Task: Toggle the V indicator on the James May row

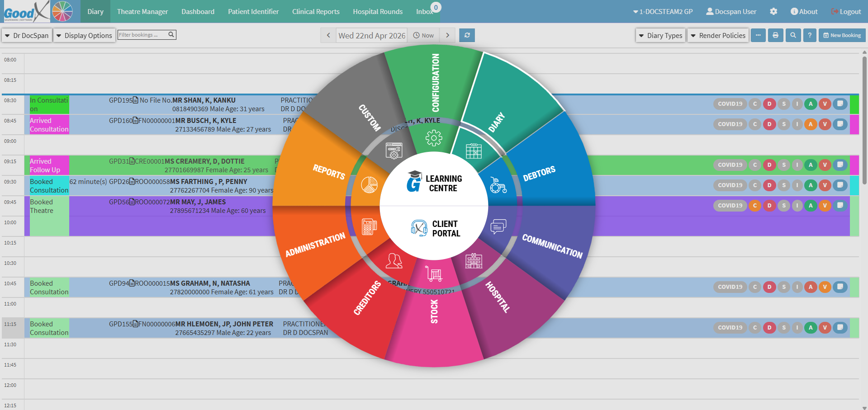Action: (825, 206)
